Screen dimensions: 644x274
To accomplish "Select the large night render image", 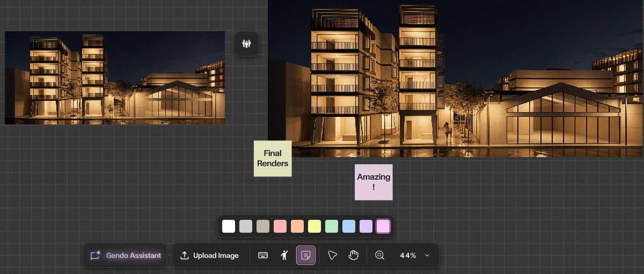I will coord(456,78).
